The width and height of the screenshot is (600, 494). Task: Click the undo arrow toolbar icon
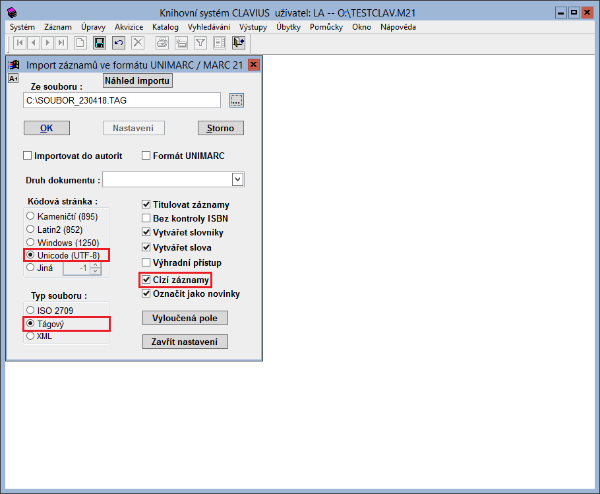(x=118, y=43)
